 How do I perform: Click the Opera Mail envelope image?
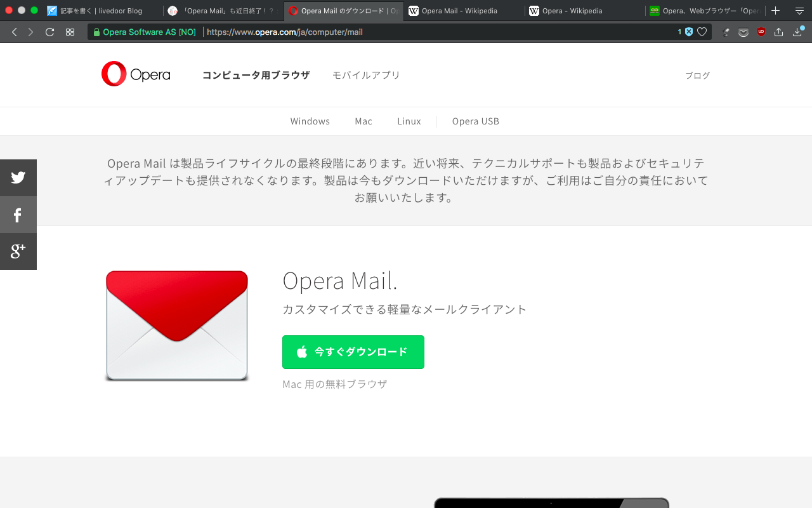(176, 325)
